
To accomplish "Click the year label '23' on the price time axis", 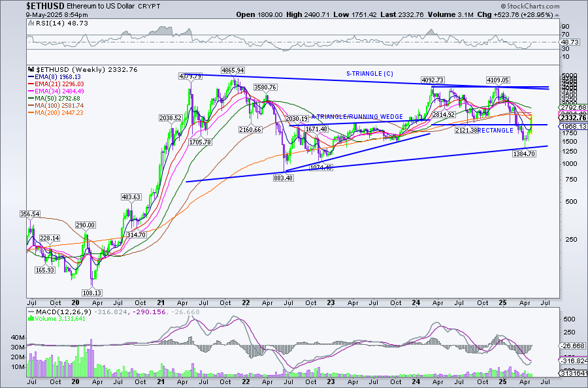I will [x=331, y=303].
